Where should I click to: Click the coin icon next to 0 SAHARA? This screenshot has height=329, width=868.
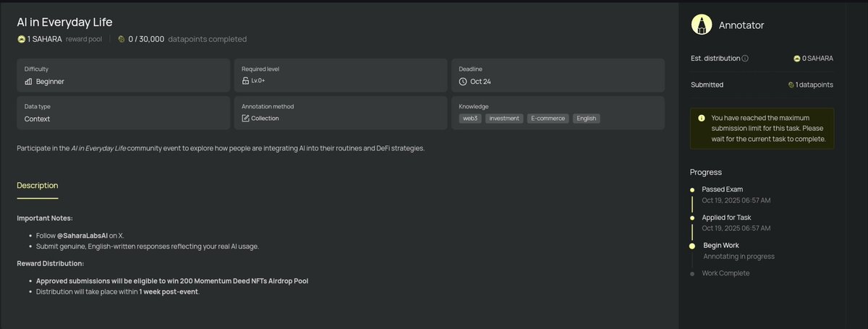click(796, 59)
